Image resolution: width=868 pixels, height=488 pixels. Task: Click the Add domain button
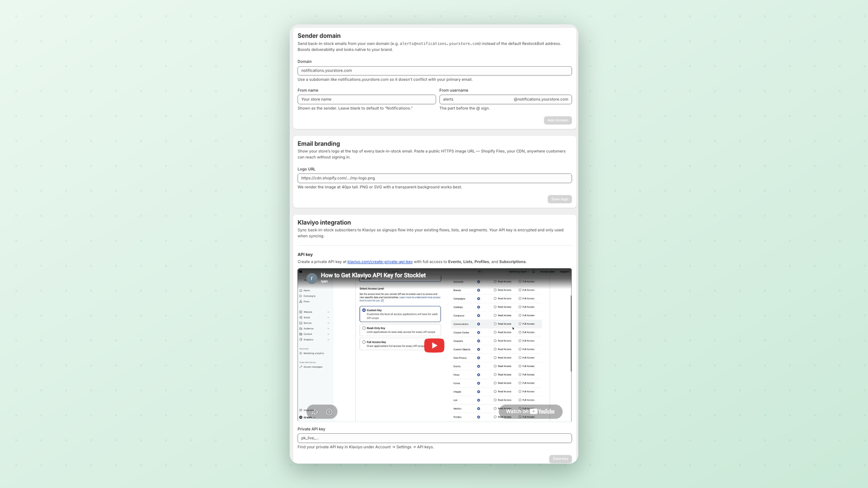[558, 120]
